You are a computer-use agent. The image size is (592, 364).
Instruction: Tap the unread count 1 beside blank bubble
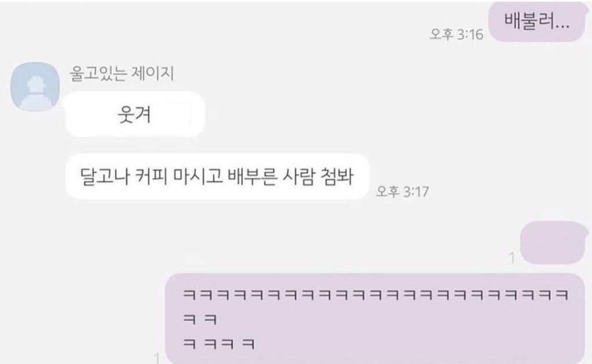point(512,258)
